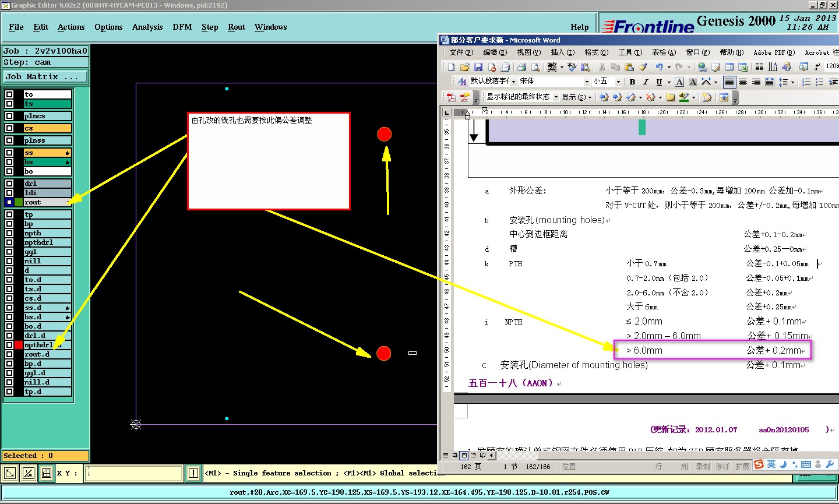Viewport: 839px width, 504px height.
Task: Open Print Preview in Word
Action: click(535, 67)
